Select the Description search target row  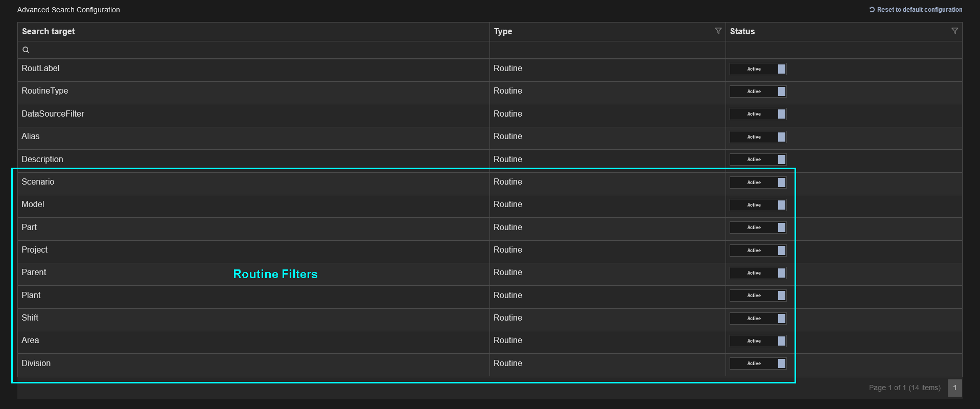coord(42,160)
